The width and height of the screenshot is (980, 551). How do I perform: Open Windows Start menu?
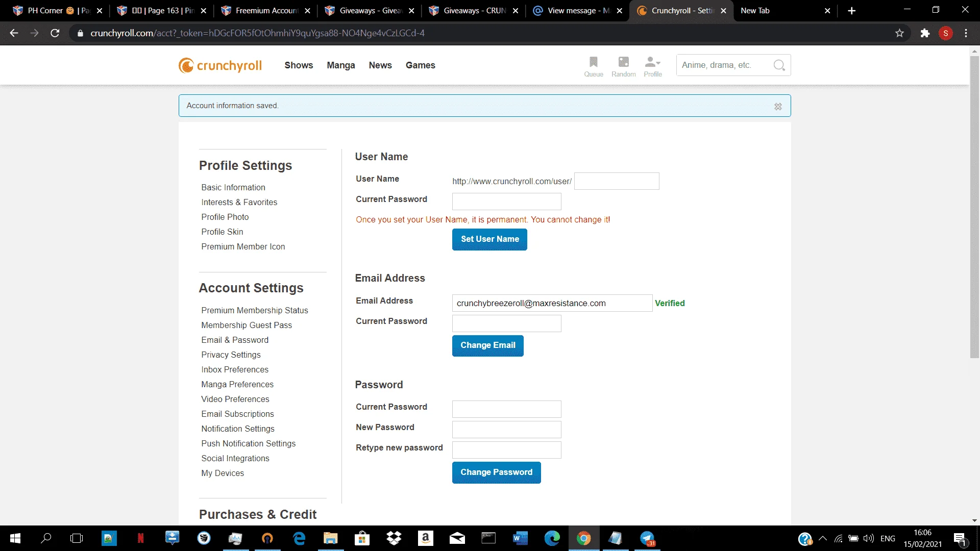point(15,538)
